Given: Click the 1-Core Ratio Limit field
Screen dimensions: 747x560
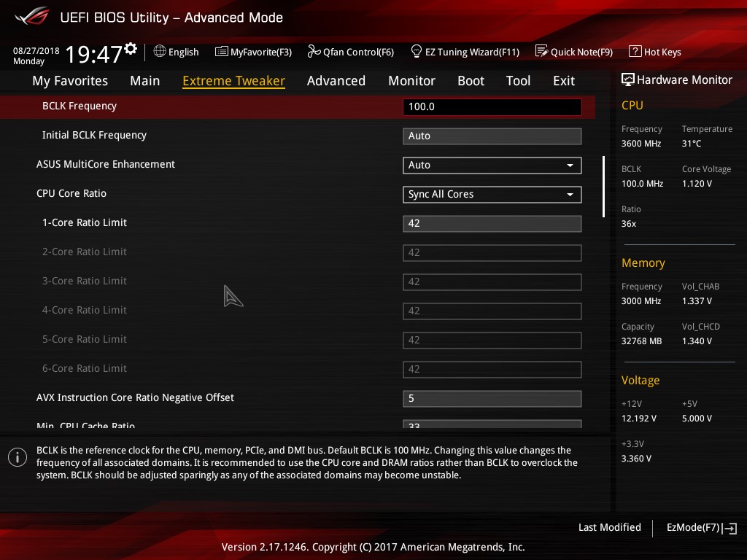Looking at the screenshot, I should click(x=492, y=223).
